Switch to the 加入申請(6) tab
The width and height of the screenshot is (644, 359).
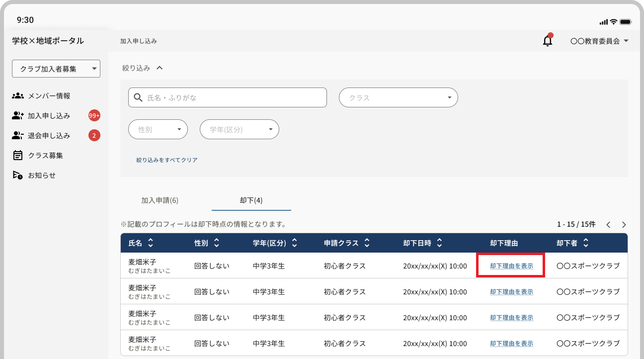pos(160,200)
